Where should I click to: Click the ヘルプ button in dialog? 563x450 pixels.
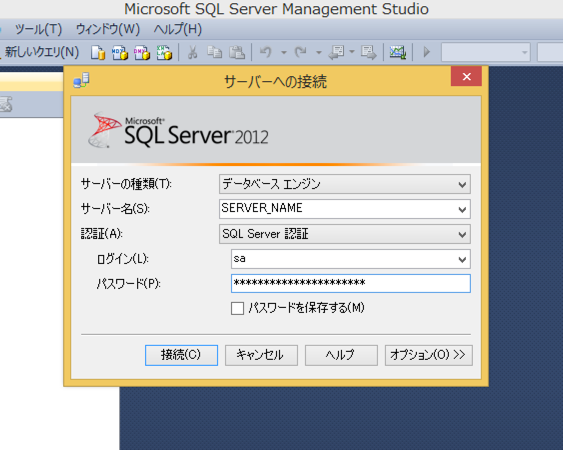point(341,355)
